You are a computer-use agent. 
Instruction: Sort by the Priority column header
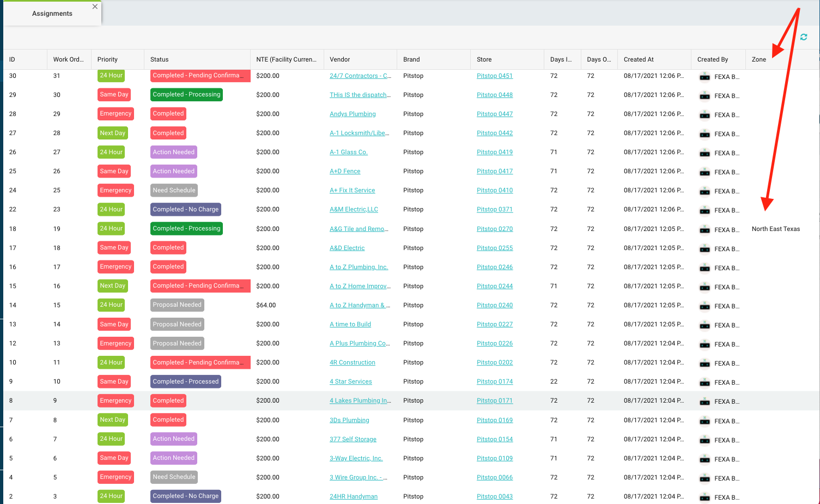pyautogui.click(x=107, y=59)
